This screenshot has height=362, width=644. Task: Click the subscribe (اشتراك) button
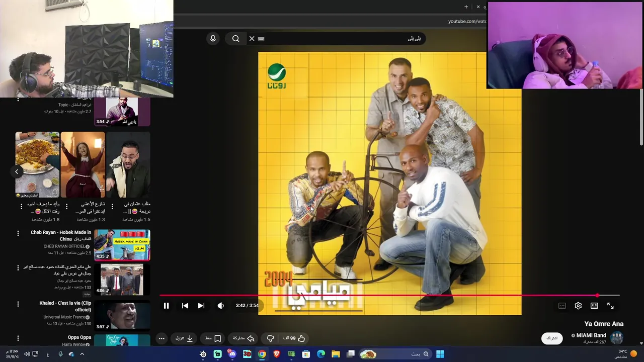(x=552, y=338)
